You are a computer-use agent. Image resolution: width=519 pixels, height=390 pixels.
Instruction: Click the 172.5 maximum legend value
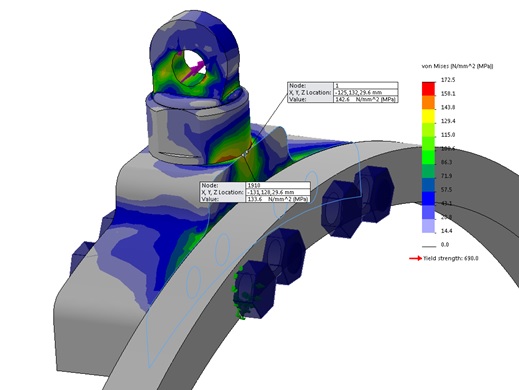(448, 80)
